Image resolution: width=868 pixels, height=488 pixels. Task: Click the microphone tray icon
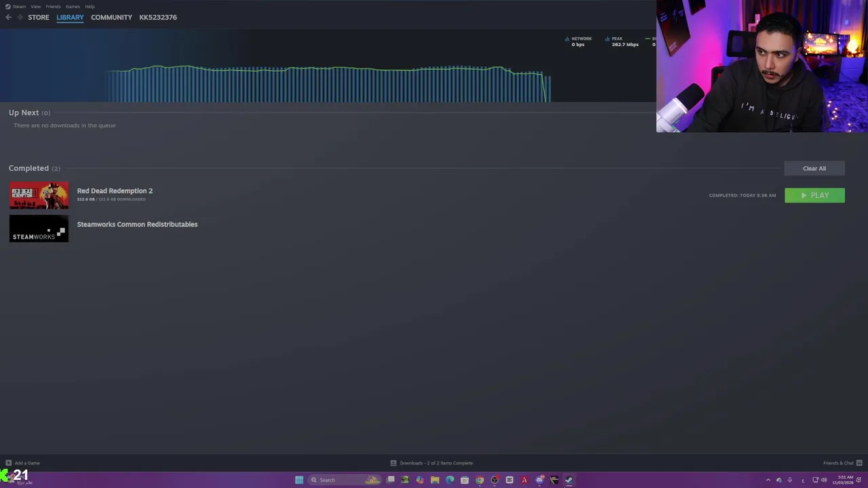[x=789, y=480]
